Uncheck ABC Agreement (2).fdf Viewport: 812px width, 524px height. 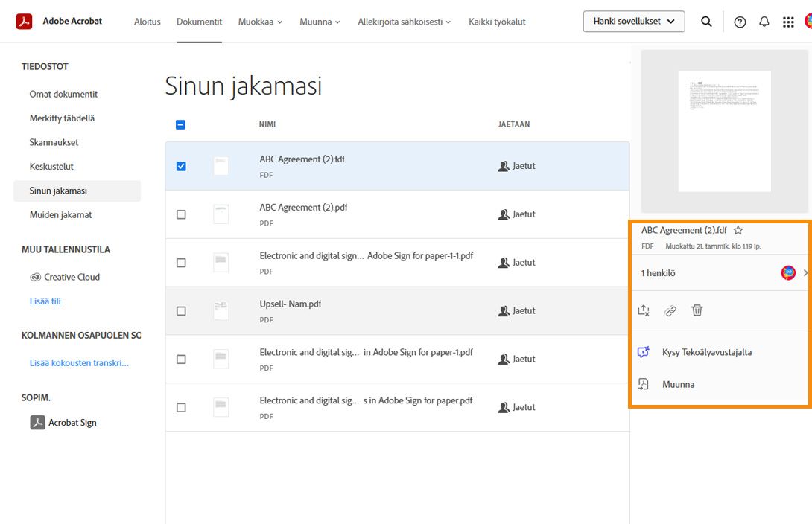click(180, 165)
